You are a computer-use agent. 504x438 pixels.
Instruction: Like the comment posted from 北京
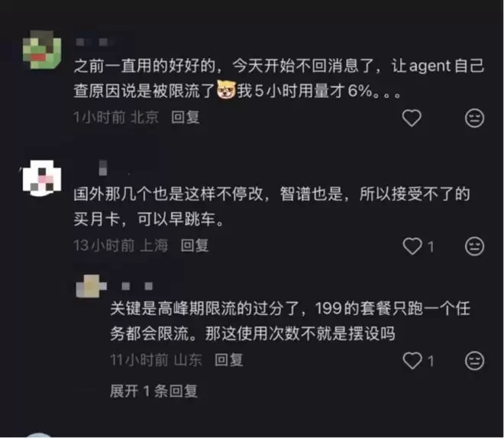pyautogui.click(x=412, y=118)
